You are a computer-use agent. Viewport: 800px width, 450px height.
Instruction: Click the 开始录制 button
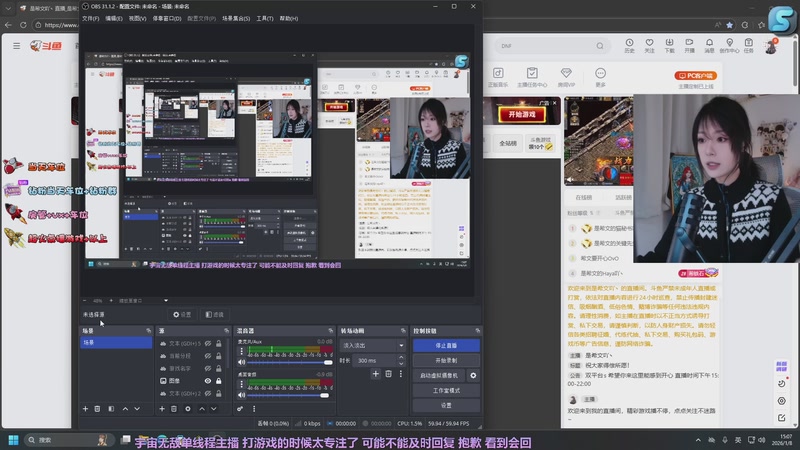pyautogui.click(x=446, y=360)
